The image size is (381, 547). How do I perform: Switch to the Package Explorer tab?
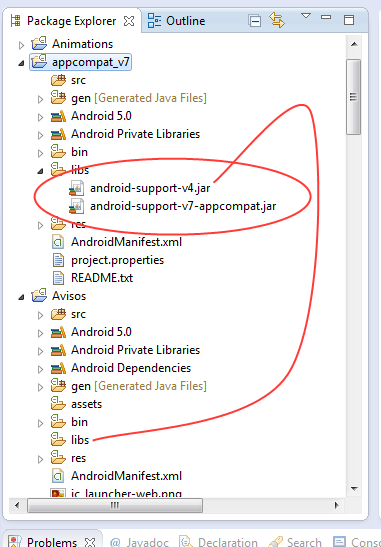click(x=71, y=21)
